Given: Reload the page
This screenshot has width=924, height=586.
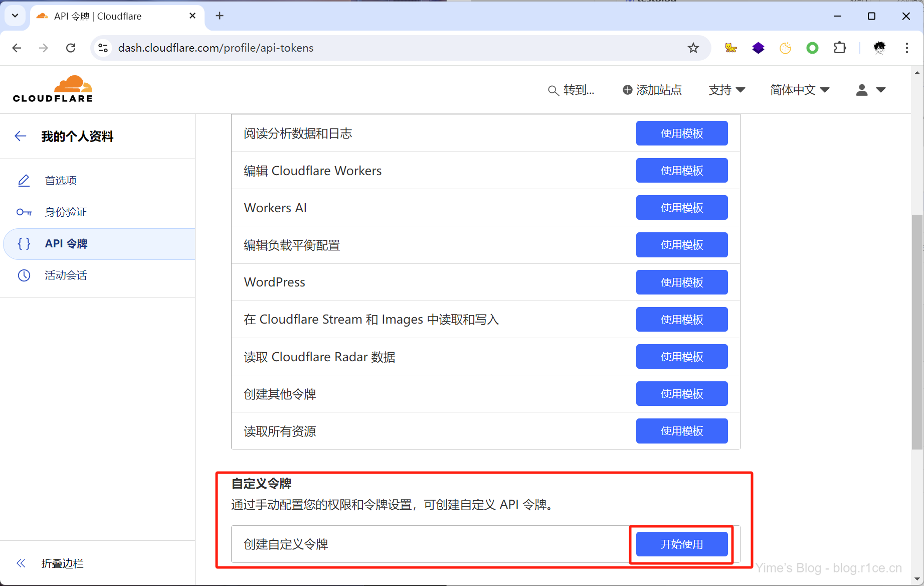Looking at the screenshot, I should [71, 48].
